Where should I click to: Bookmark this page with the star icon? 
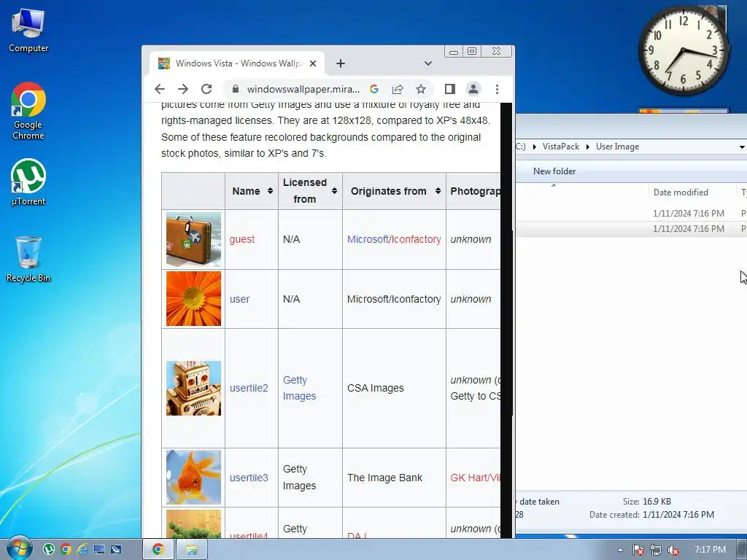pos(421,89)
